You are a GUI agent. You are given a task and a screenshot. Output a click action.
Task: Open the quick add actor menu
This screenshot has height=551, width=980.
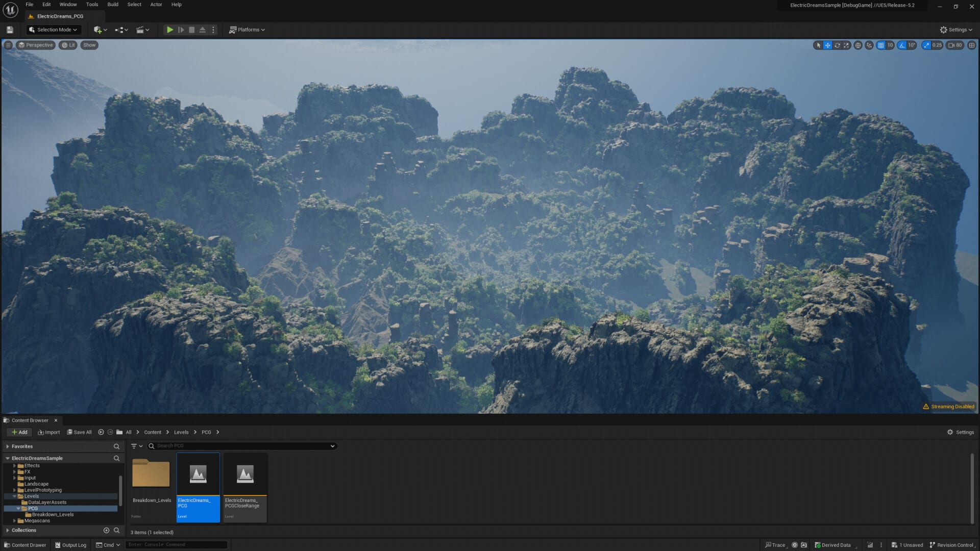(x=100, y=30)
